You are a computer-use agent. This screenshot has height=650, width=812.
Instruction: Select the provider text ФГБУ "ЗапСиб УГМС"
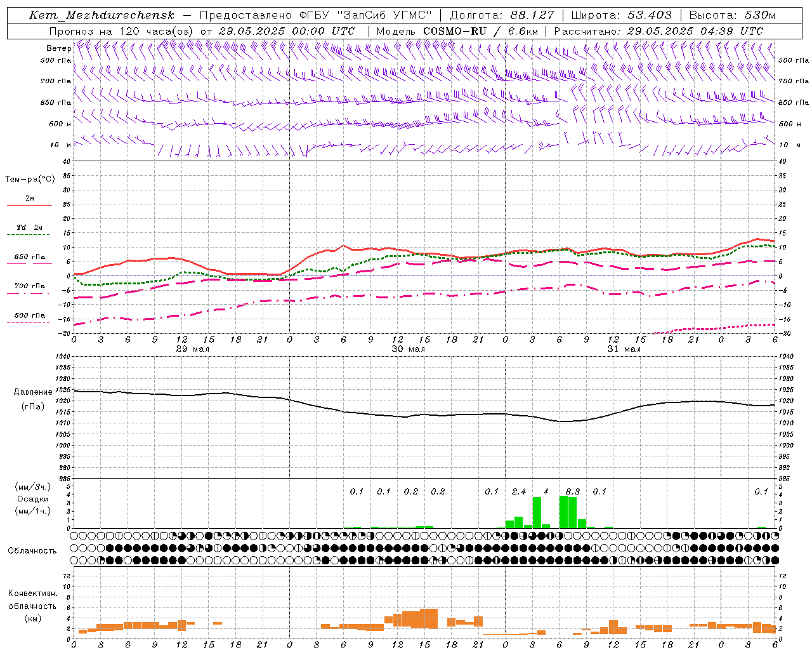(364, 15)
